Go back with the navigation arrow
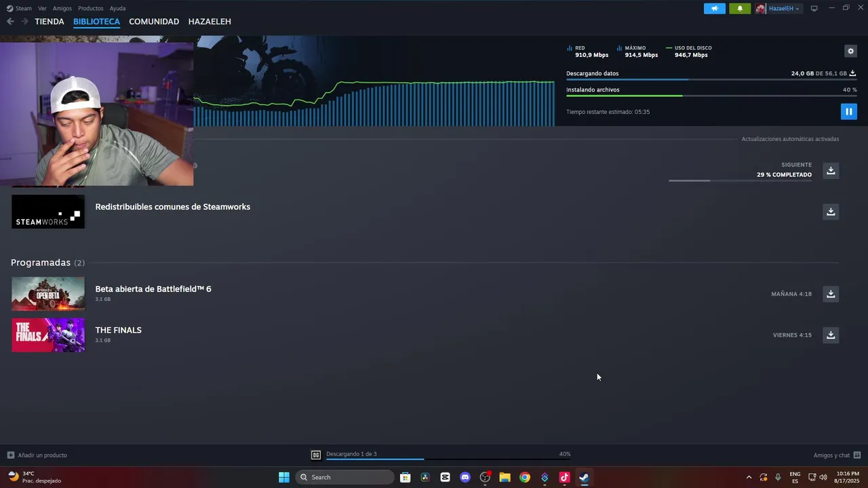Screen dimensions: 868x488 pos(10,22)
